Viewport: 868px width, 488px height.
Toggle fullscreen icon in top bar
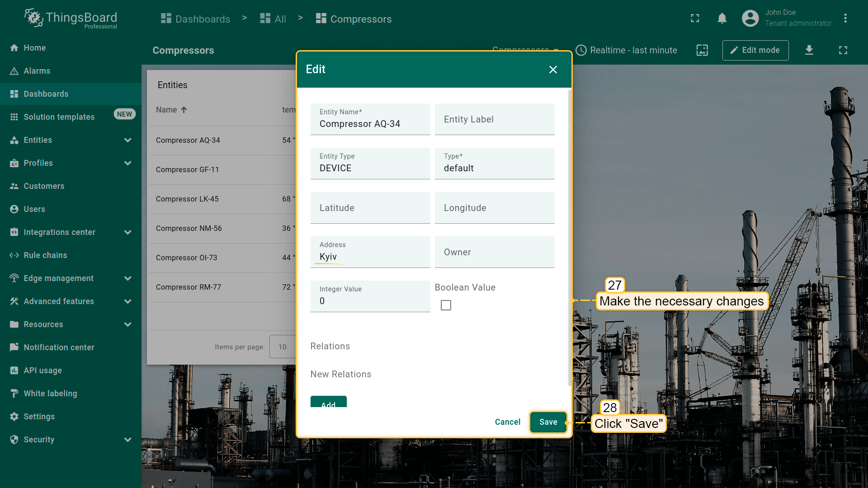click(695, 19)
